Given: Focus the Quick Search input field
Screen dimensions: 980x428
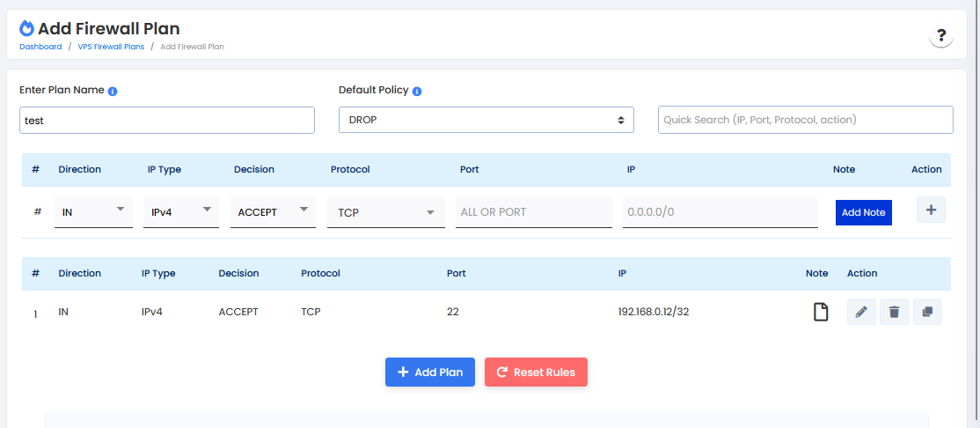Looking at the screenshot, I should [x=805, y=120].
